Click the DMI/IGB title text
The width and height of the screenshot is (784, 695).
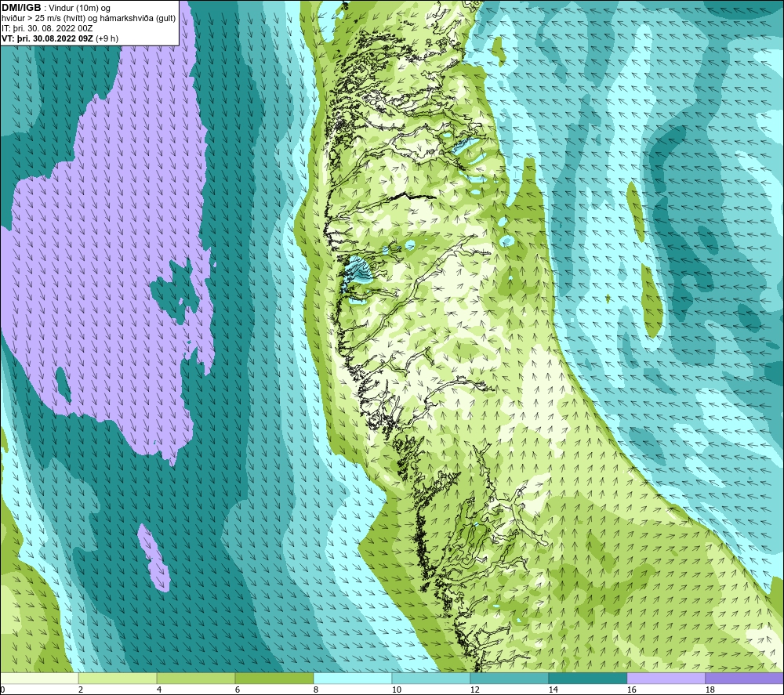21,8
